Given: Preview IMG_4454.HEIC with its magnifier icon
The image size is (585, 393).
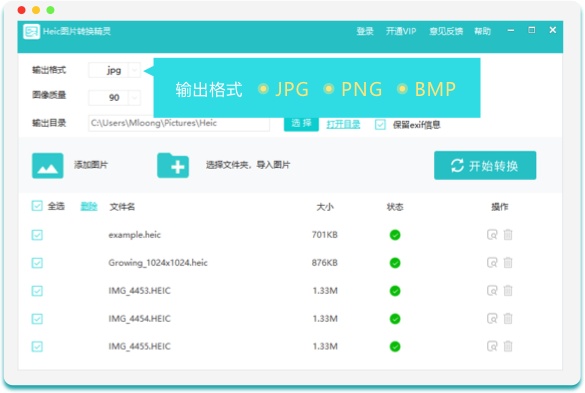Looking at the screenshot, I should tap(492, 319).
